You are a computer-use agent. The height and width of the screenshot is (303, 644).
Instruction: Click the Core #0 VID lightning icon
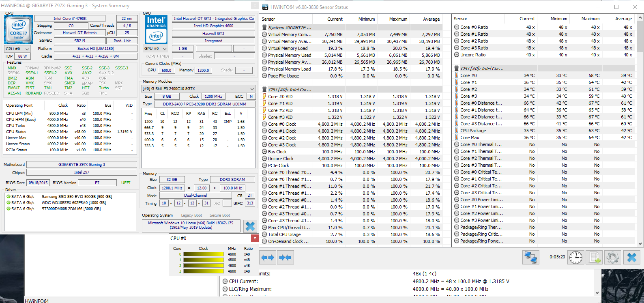tap(264, 97)
